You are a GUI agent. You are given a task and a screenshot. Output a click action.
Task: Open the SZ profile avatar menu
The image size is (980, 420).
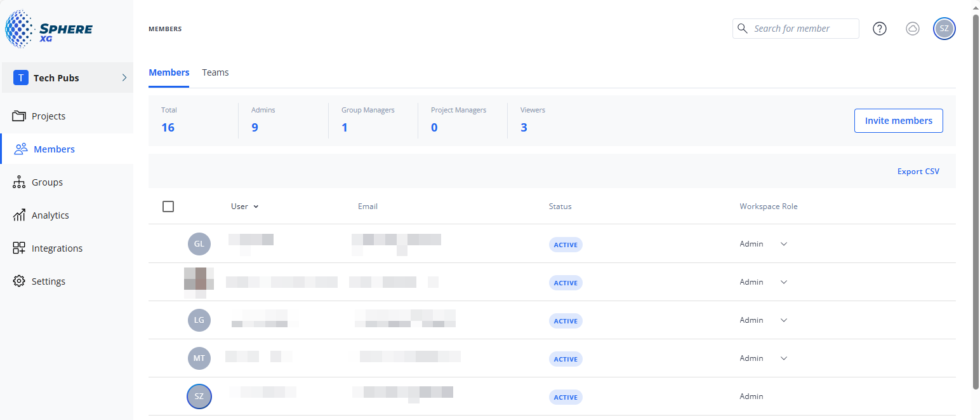[944, 29]
